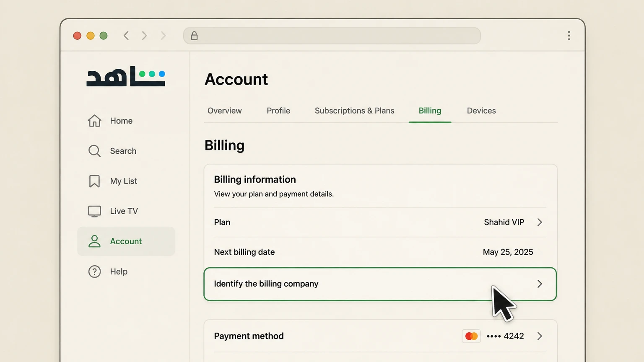The image size is (644, 362).
Task: Click the Billing information heading
Action: point(255,179)
